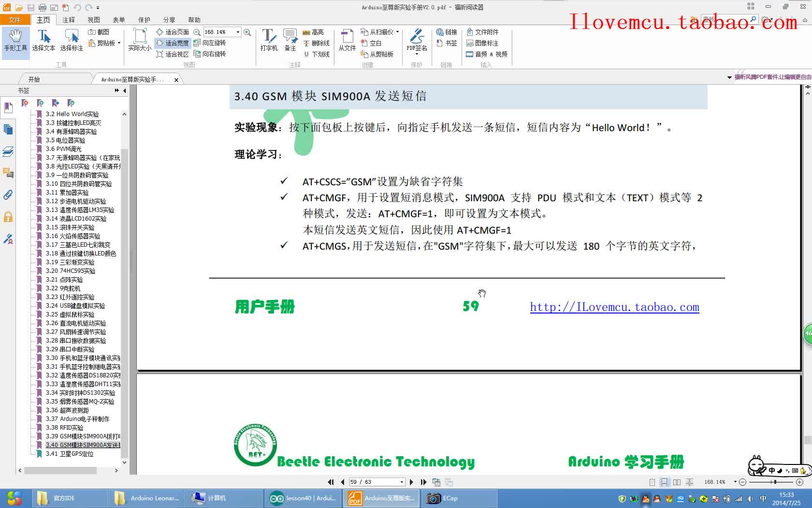Open status bar zoom 168.14% dropdown
Screen dimensions: 812x508
pos(735,482)
